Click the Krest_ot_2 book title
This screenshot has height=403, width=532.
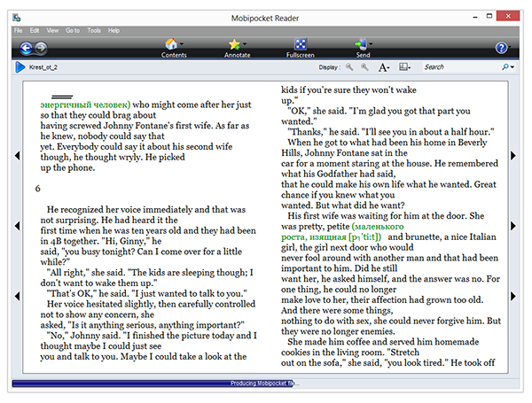[x=45, y=67]
